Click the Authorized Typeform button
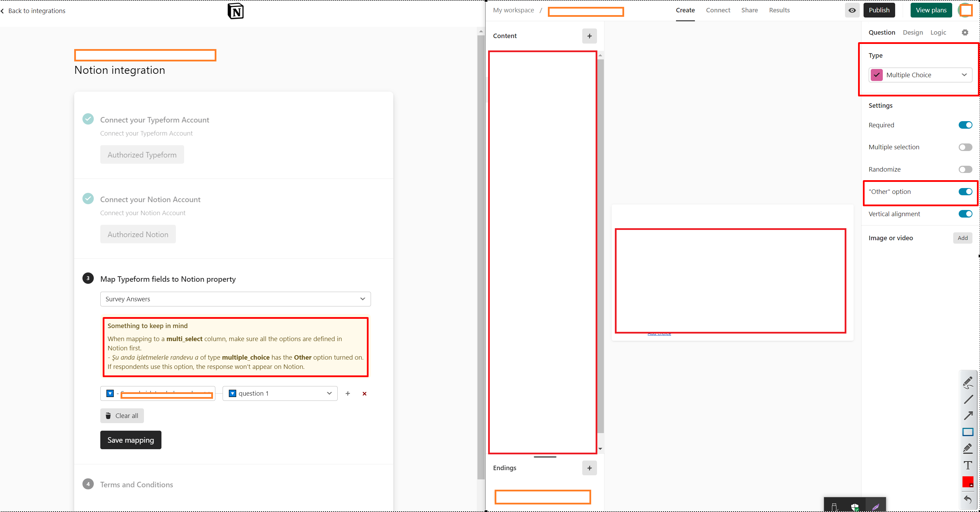980x512 pixels. [x=142, y=155]
